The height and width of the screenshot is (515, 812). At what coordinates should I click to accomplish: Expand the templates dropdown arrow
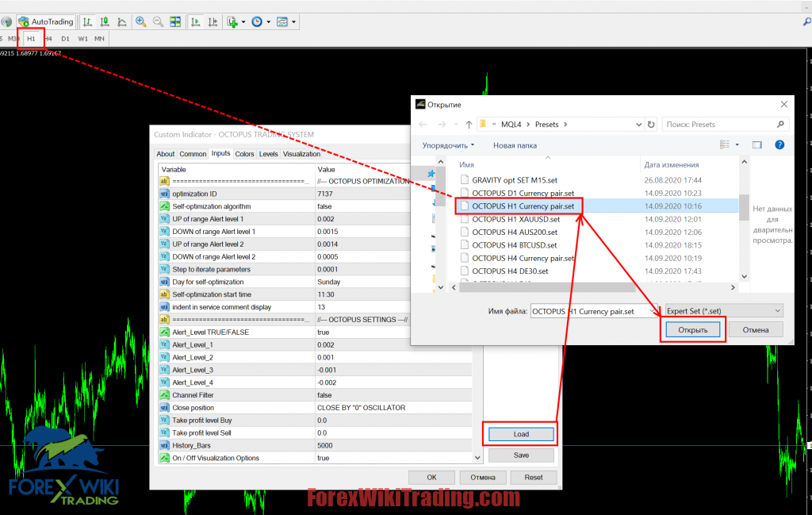pos(293,21)
